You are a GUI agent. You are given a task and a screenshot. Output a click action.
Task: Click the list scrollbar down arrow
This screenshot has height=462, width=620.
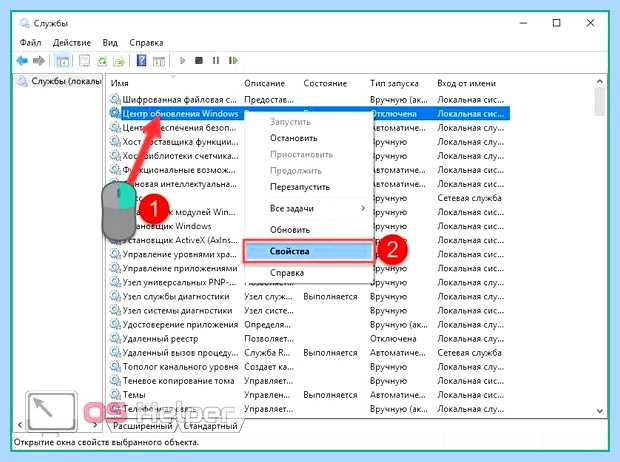[x=599, y=411]
